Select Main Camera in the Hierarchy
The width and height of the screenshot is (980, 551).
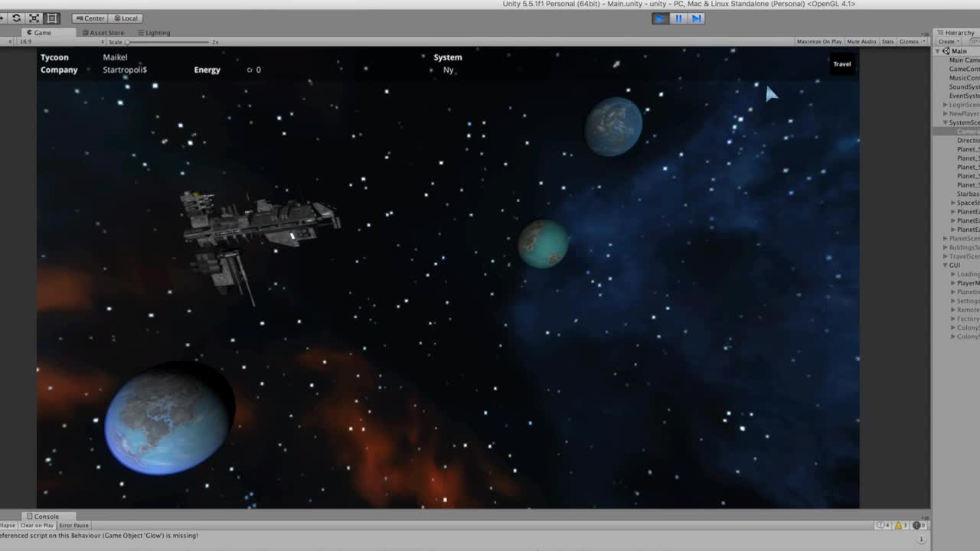pos(963,60)
